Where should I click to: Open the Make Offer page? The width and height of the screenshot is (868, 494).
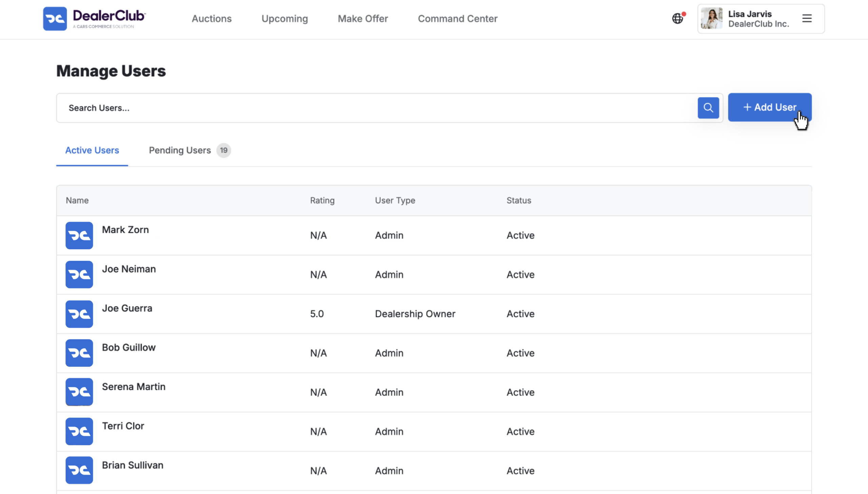coord(363,19)
